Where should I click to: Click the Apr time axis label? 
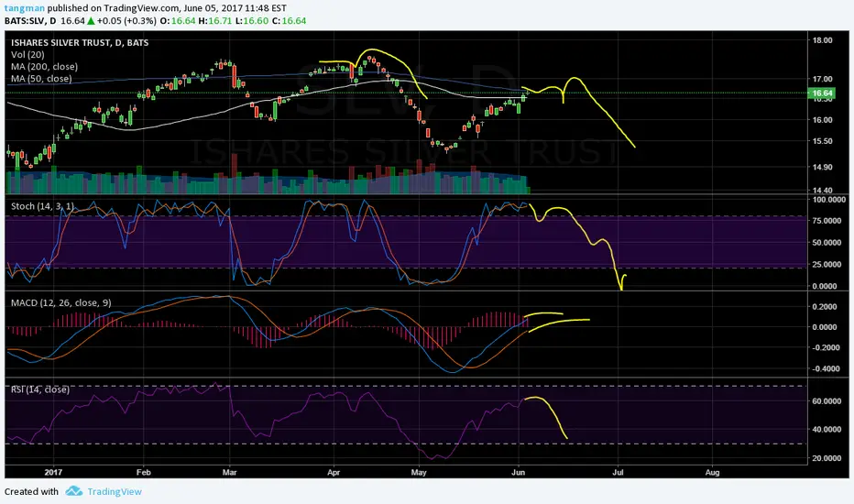tap(334, 473)
